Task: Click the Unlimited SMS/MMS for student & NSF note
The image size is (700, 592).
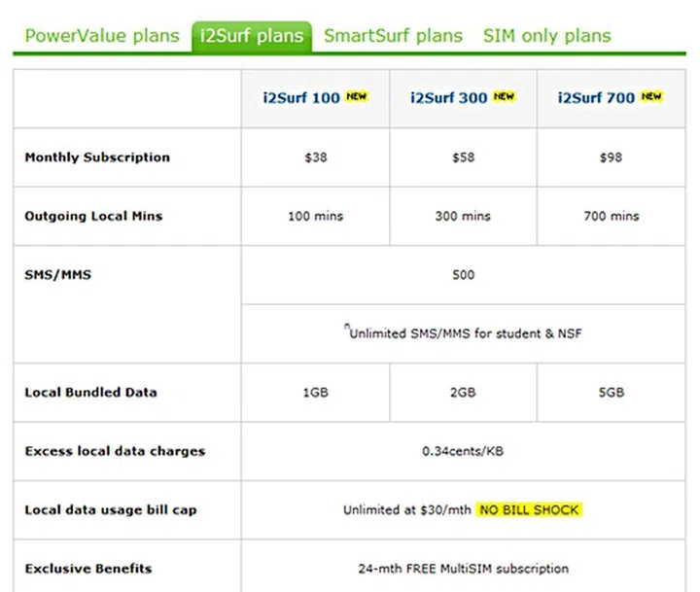Action: click(x=464, y=334)
